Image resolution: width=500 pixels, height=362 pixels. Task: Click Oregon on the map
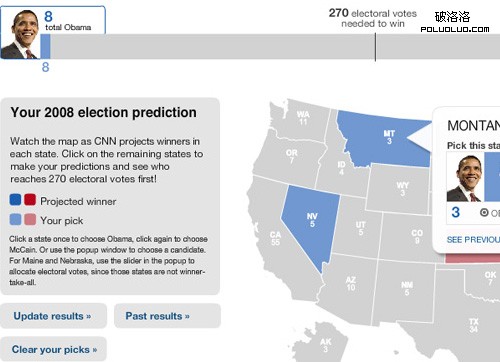point(291,156)
